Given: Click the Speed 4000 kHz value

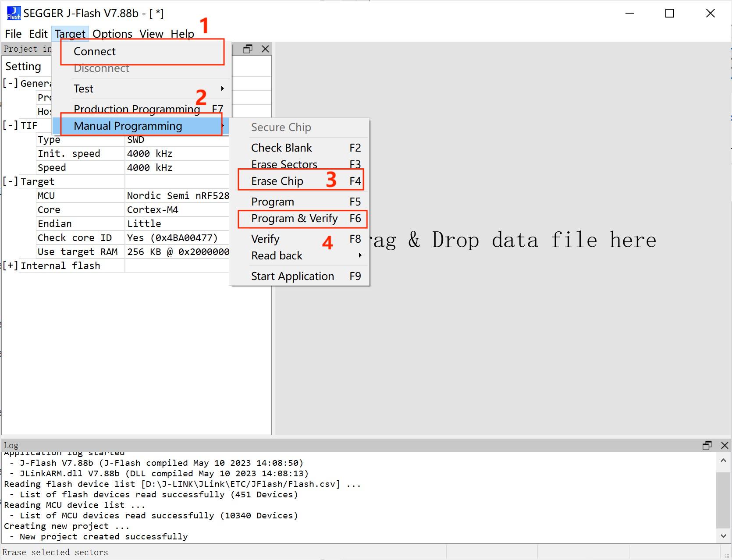Looking at the screenshot, I should click(x=150, y=168).
